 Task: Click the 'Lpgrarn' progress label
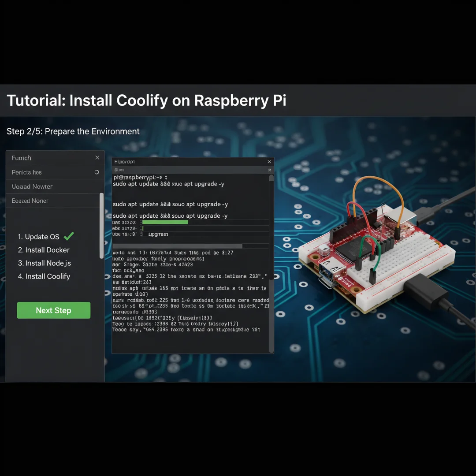158,234
